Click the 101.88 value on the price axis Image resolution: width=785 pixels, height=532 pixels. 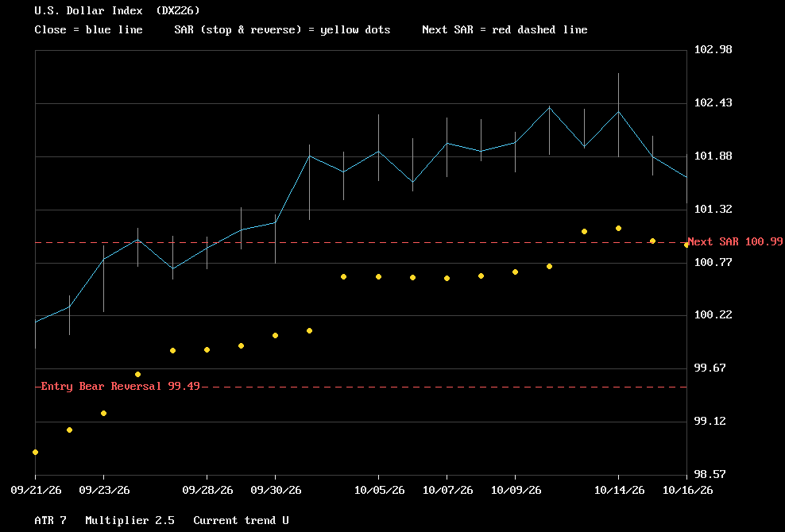(713, 156)
